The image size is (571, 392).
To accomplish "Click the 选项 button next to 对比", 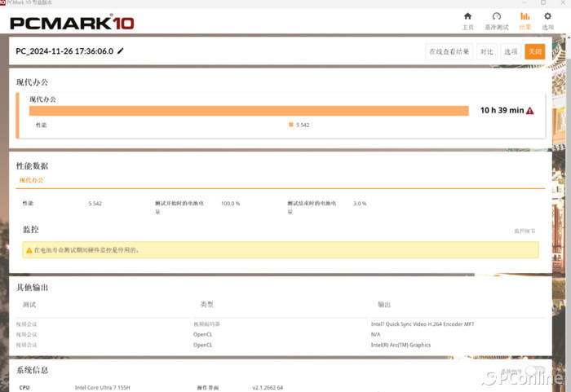I will pyautogui.click(x=511, y=51).
